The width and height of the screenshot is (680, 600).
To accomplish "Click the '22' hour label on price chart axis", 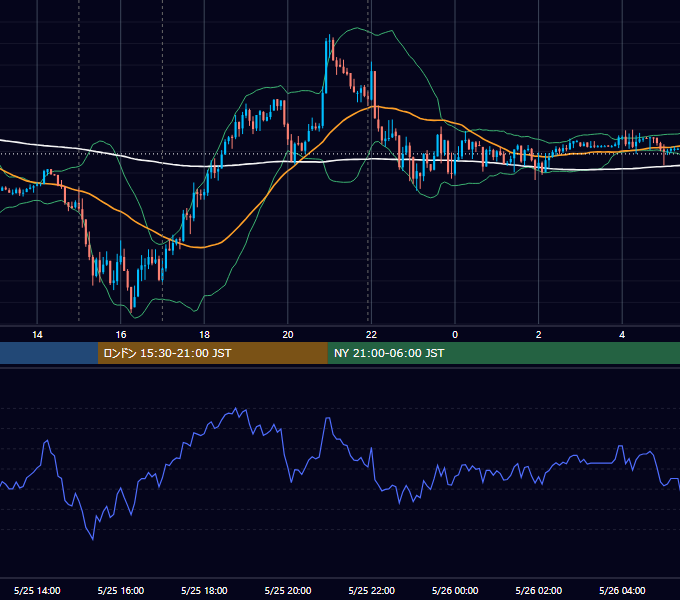I will point(371,335).
